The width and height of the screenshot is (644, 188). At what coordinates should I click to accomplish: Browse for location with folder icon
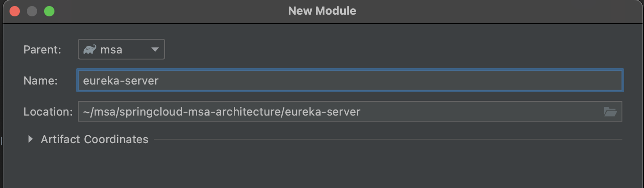(610, 112)
